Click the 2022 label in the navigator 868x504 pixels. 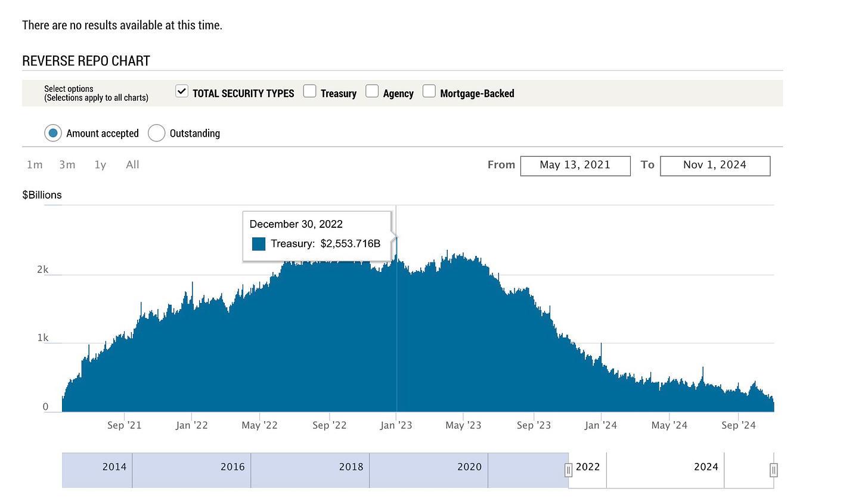[588, 467]
